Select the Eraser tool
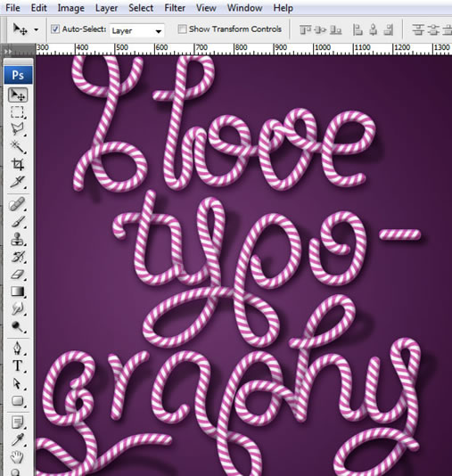The image size is (452, 476). (17, 275)
